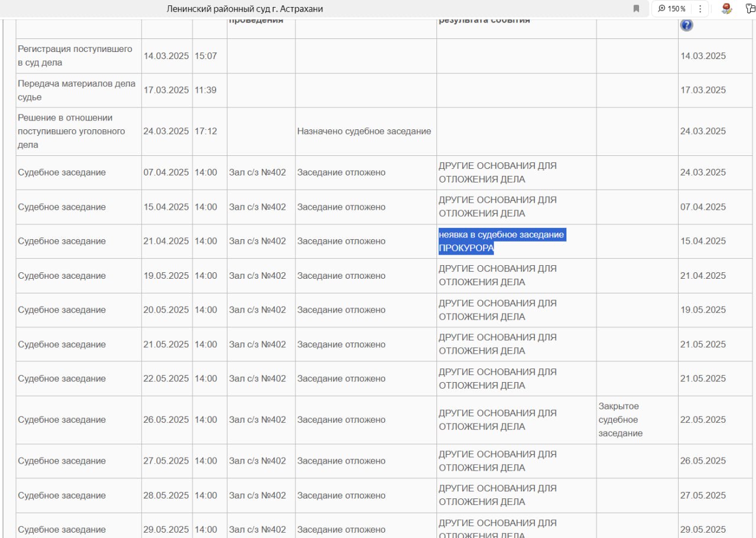
Task: Select the Регистрация поступившего в суд дела row
Action: point(75,56)
